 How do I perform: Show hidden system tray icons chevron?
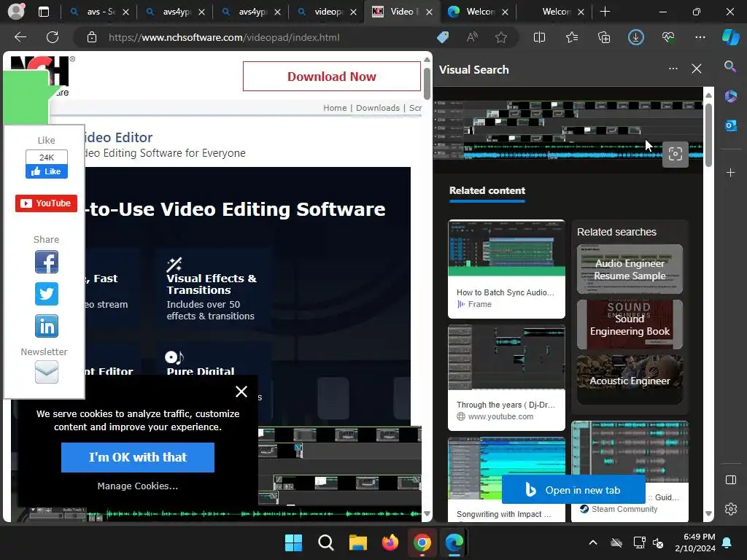tap(592, 542)
